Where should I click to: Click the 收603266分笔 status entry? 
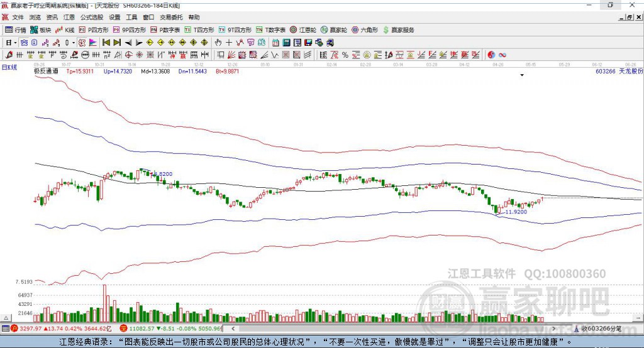598,329
